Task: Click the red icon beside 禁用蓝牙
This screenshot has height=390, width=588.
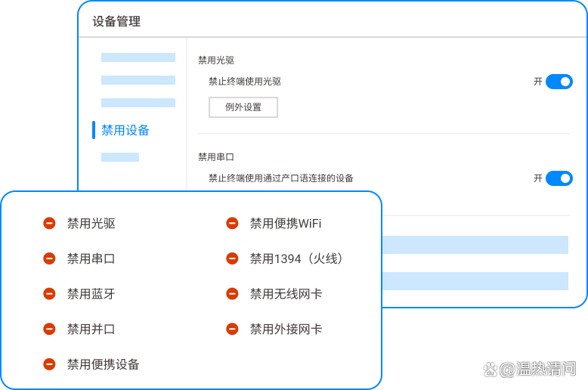Action: point(49,294)
